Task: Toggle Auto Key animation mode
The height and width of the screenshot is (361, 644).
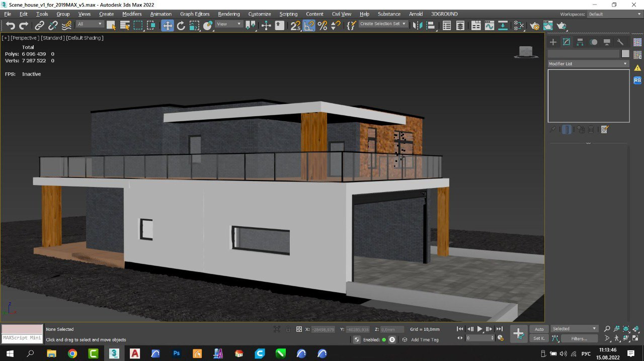Action: coord(539,329)
